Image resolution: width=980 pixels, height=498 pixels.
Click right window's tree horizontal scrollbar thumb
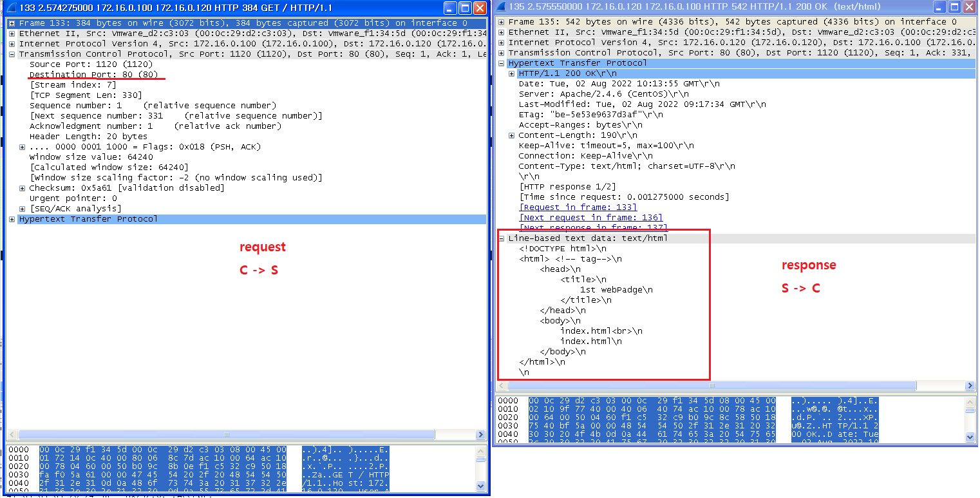click(x=711, y=385)
